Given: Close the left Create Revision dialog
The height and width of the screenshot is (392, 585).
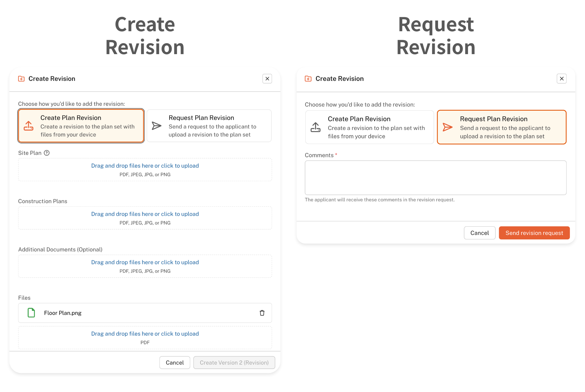Looking at the screenshot, I should (267, 79).
